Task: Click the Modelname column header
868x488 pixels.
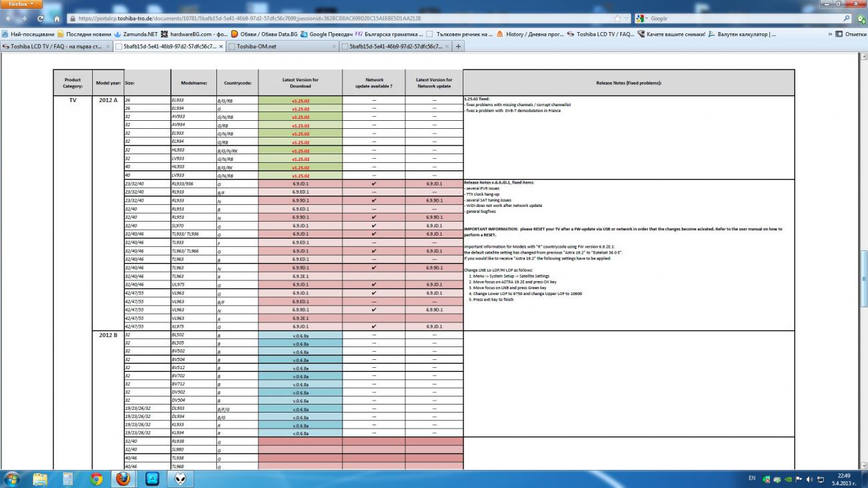Action: [x=194, y=83]
